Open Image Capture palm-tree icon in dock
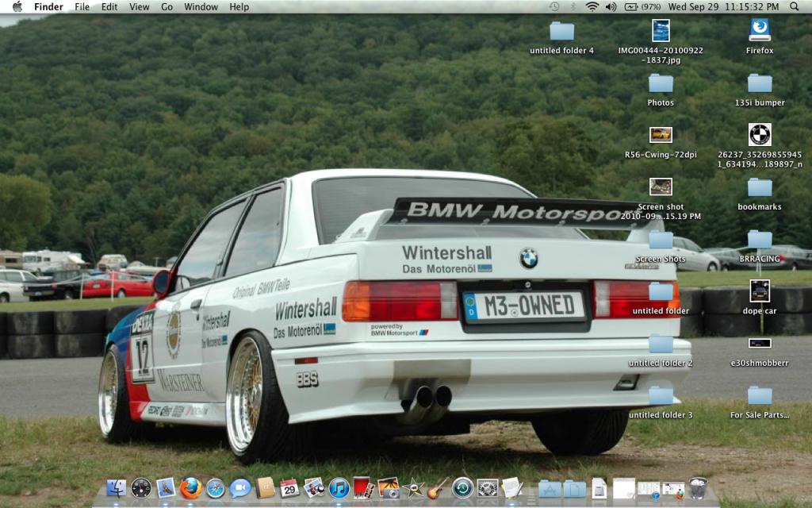This screenshot has width=812, height=508. (389, 488)
